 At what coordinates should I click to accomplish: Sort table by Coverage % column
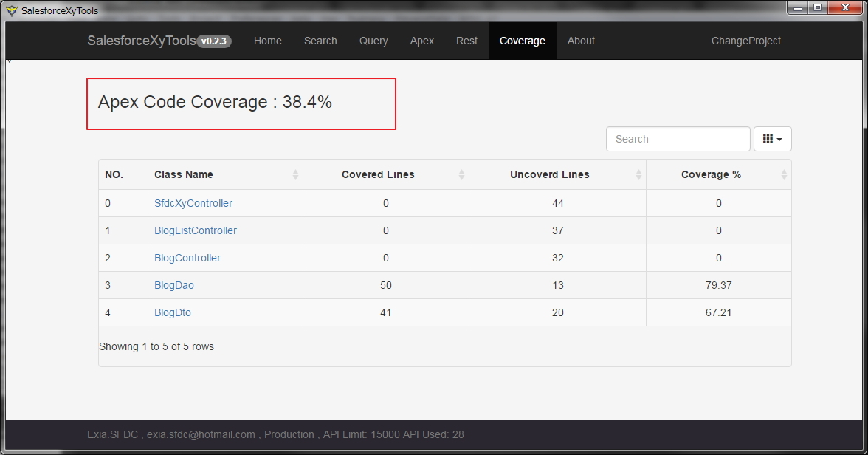pos(719,174)
